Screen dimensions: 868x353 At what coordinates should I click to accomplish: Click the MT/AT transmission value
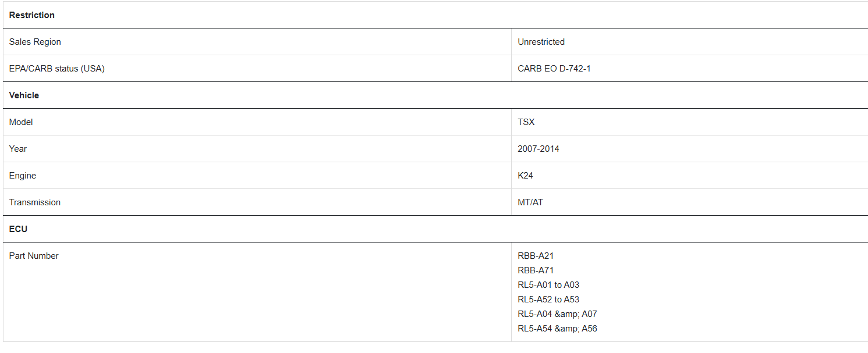point(530,202)
